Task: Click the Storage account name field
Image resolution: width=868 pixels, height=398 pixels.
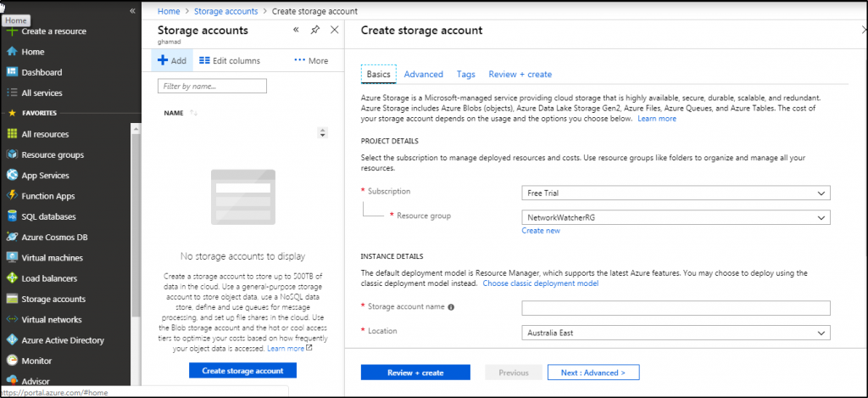Action: (675, 308)
